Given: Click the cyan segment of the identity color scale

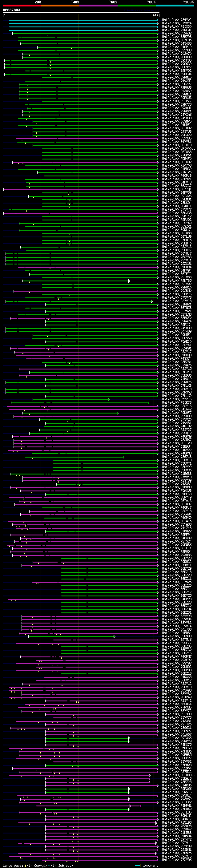Looking at the screenshot, I should click(x=175, y=6).
